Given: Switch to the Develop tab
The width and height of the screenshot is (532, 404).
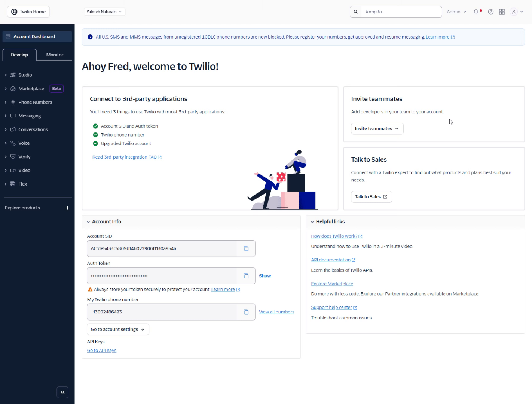Looking at the screenshot, I should click(x=19, y=55).
